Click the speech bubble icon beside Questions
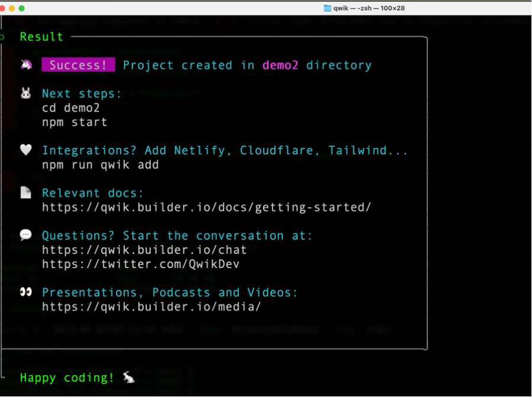 tap(26, 235)
